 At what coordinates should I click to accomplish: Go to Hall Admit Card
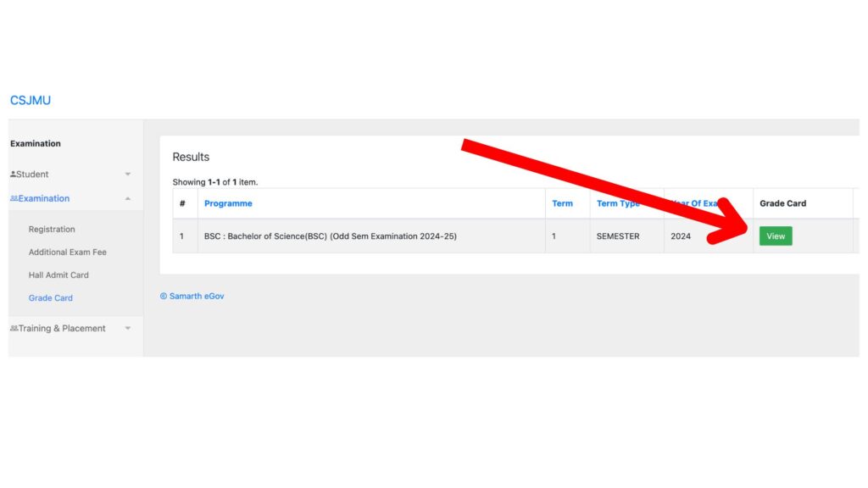[58, 275]
